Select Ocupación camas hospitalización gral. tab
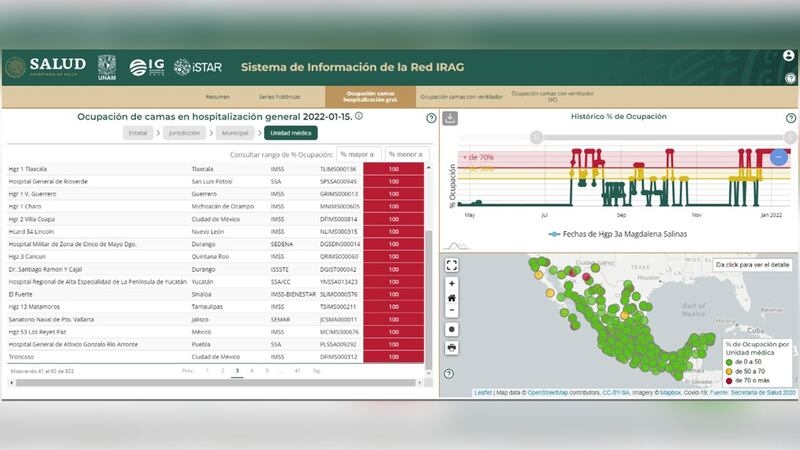Image resolution: width=800 pixels, height=450 pixels. click(370, 96)
